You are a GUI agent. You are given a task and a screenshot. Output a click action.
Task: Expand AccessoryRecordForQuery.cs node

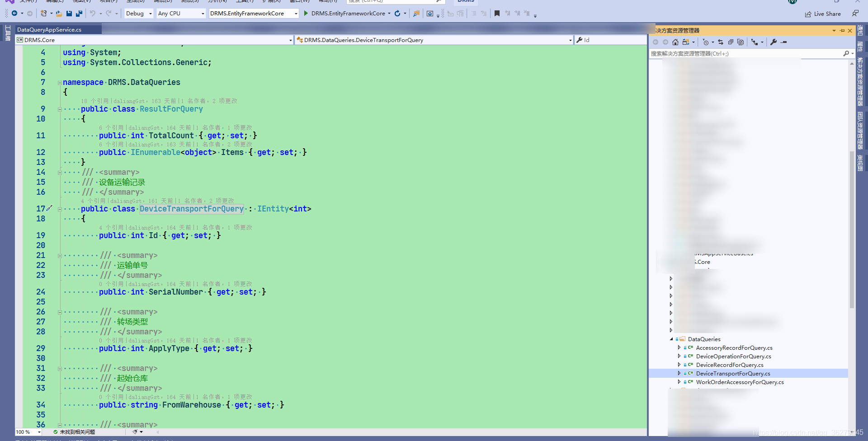(679, 348)
